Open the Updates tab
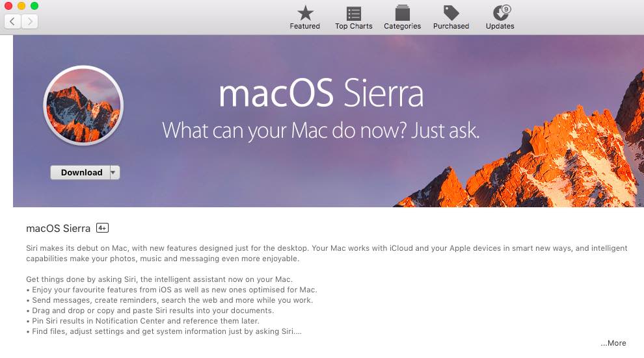 (500, 18)
